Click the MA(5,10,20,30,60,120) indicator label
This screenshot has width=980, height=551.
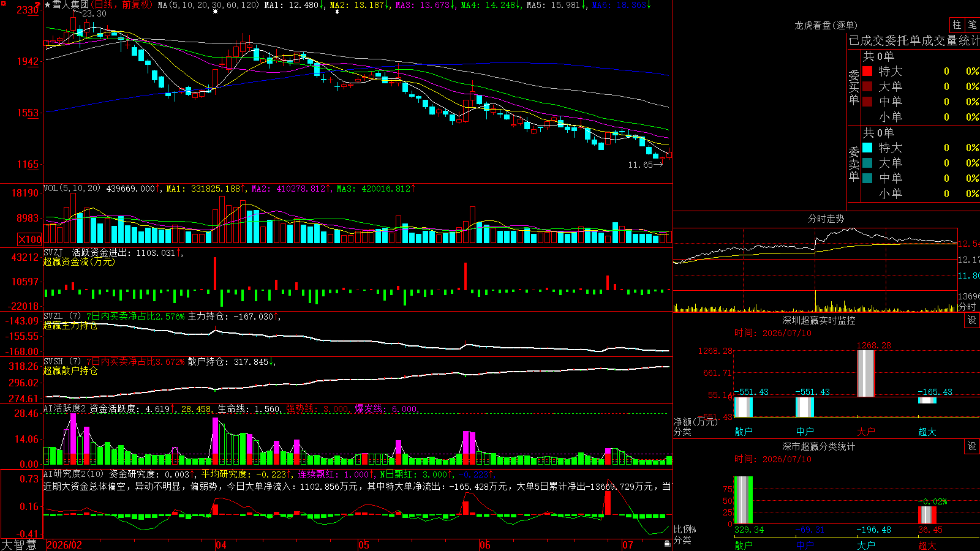(x=209, y=5)
